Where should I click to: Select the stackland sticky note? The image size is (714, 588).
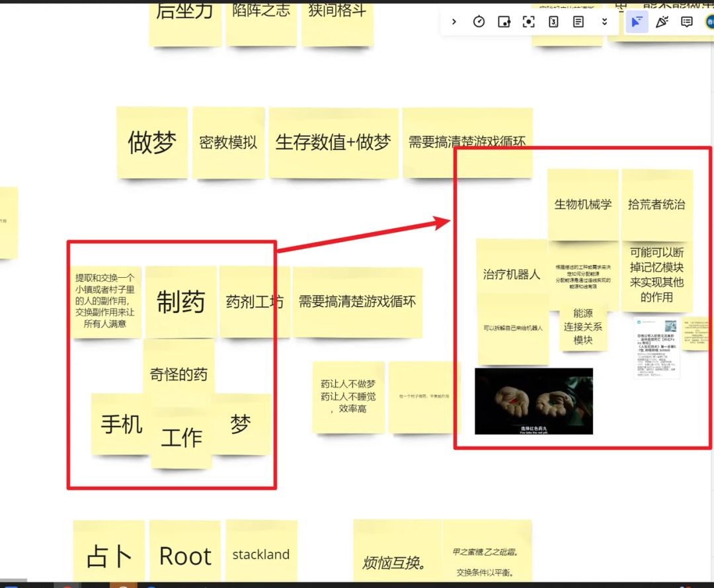[x=261, y=552]
